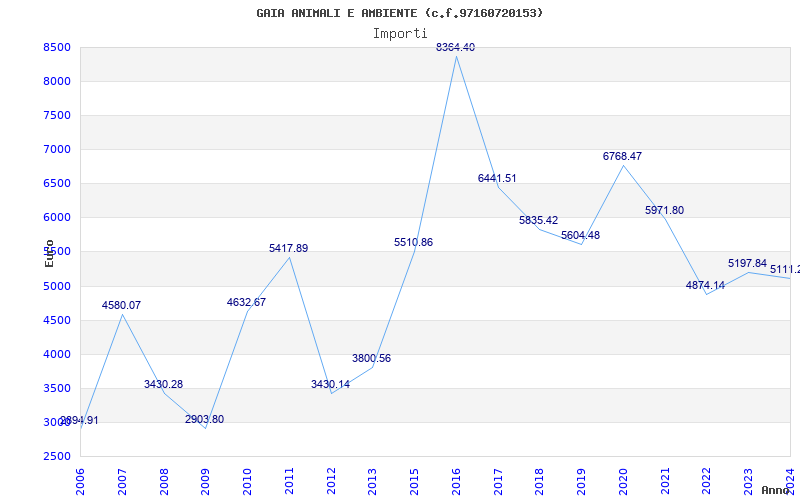This screenshot has width=800, height=500.
Task: Click the 5971.80 data label
Action: click(x=664, y=210)
